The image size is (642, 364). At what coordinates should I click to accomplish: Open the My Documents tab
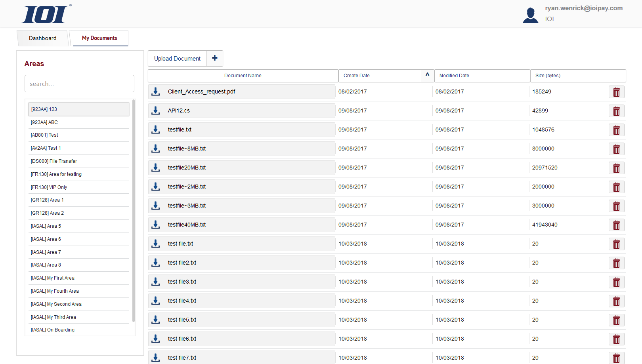click(x=99, y=38)
